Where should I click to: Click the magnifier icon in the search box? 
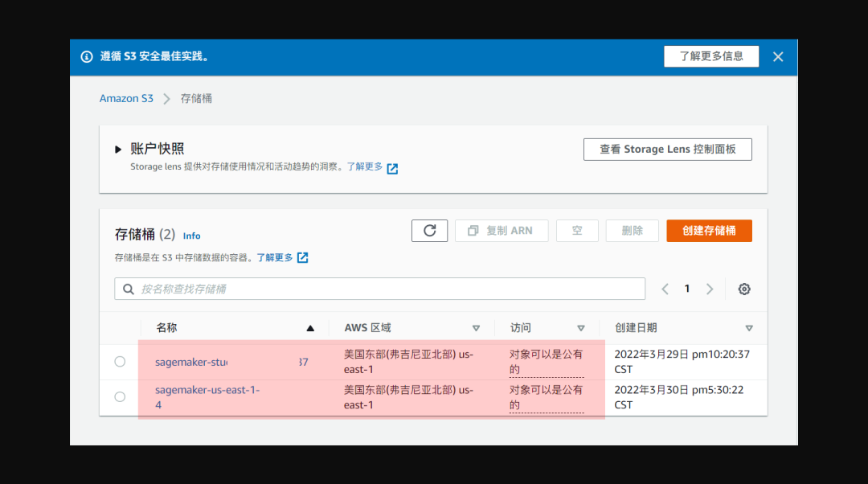[129, 289]
